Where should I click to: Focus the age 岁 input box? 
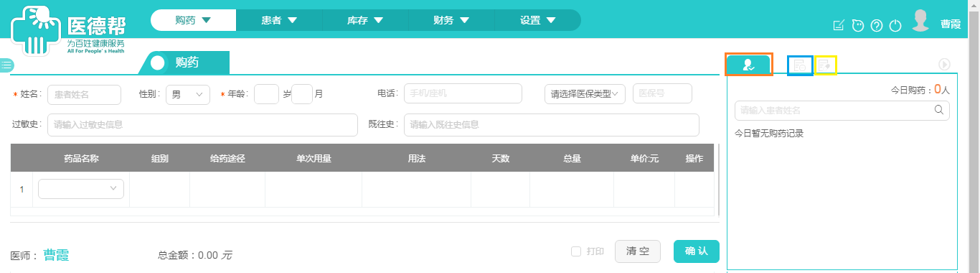click(266, 94)
